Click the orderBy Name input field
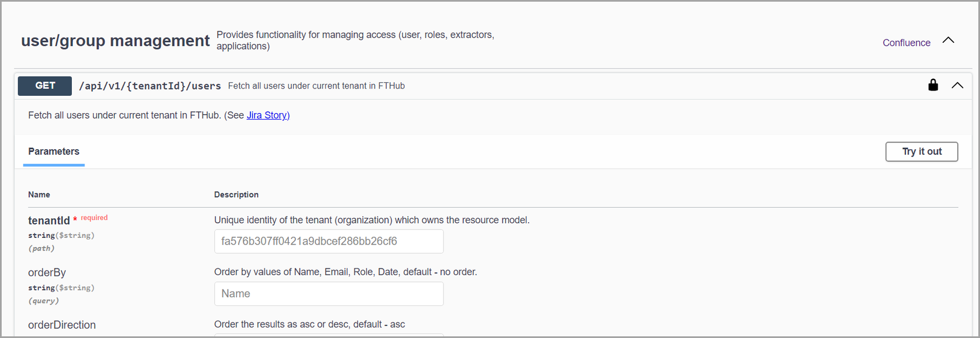Viewport: 980px width, 338px height. click(328, 294)
